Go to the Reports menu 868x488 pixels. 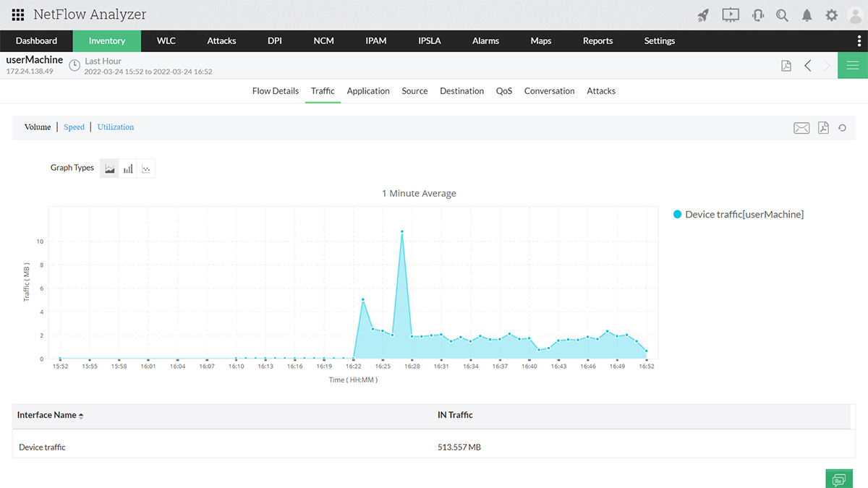(597, 40)
